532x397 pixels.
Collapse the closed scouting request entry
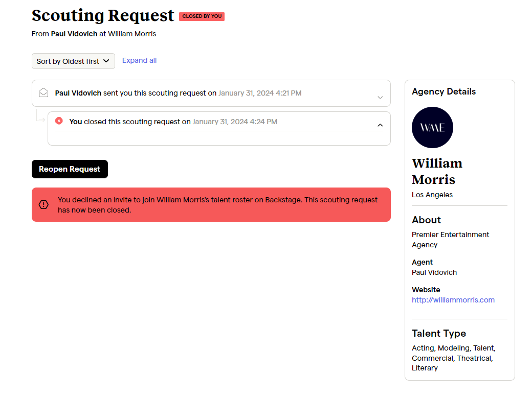tap(380, 125)
